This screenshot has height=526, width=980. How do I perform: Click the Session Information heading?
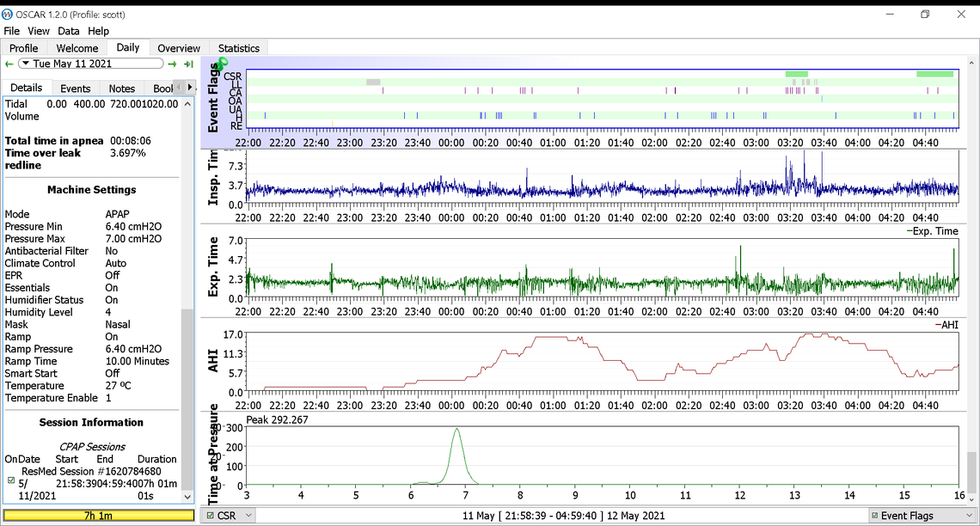[x=91, y=422]
